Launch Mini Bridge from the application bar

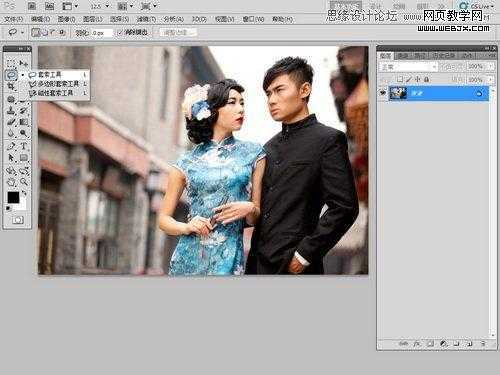pos(49,6)
